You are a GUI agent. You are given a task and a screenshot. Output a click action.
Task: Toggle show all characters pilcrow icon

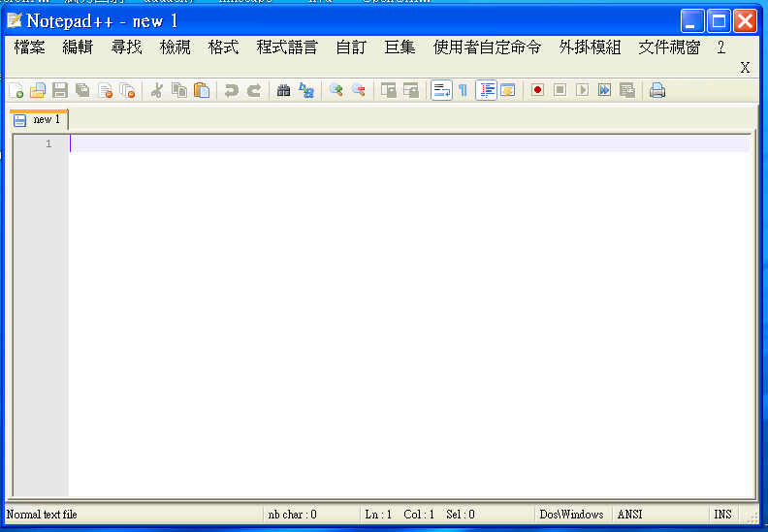[x=463, y=90]
